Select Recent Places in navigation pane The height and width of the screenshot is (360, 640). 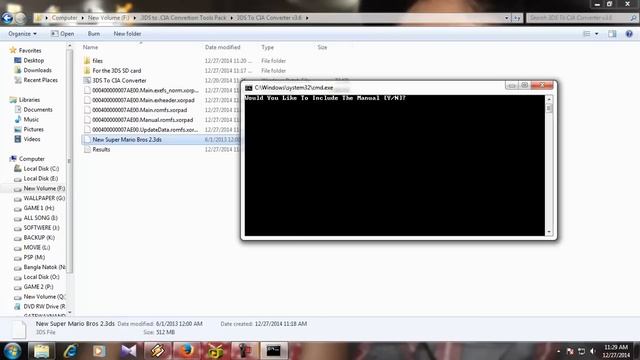(40, 80)
